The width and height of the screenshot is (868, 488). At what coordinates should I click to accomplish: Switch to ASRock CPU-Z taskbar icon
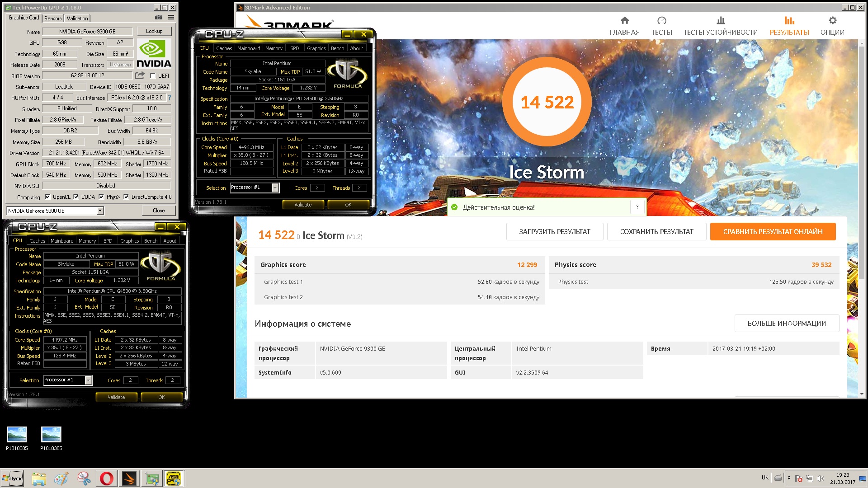174,479
